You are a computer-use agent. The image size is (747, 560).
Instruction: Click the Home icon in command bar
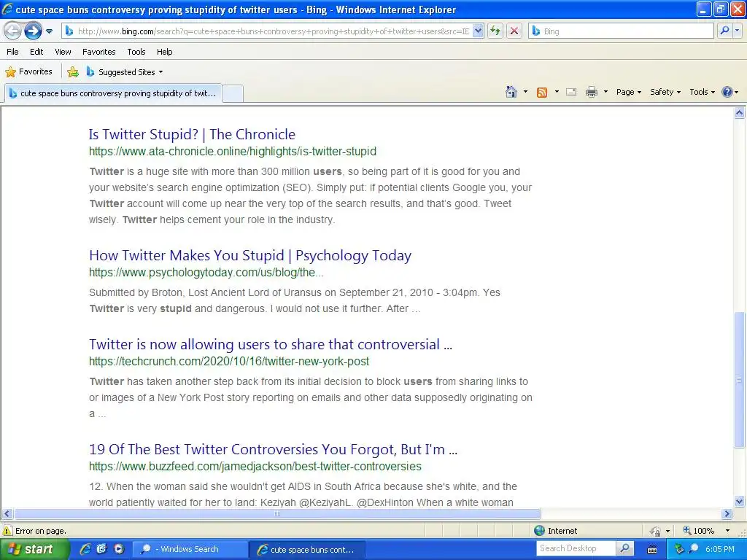511,92
